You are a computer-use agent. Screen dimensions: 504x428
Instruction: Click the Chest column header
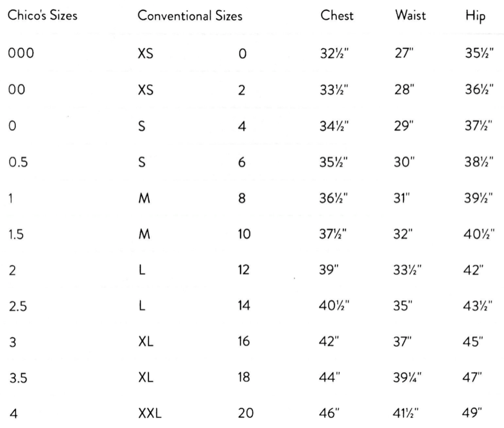(337, 15)
